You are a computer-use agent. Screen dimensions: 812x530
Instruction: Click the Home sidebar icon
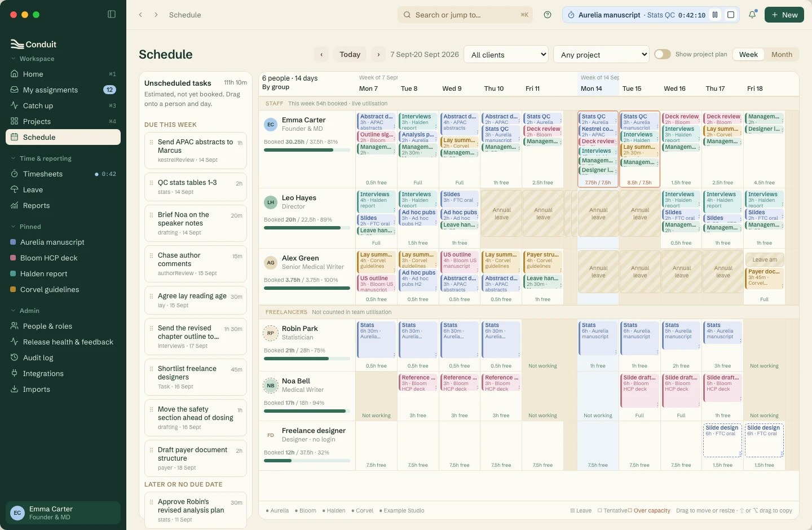click(x=15, y=74)
